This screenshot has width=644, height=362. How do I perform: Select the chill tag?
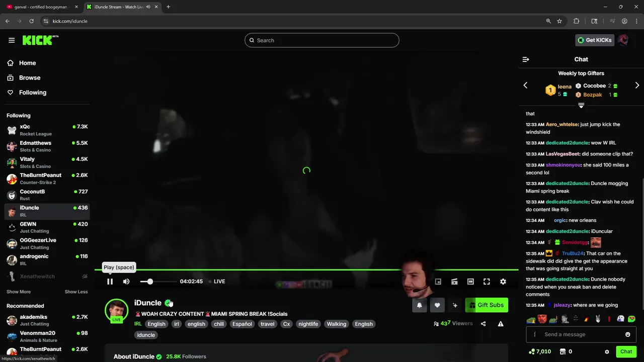coord(219,324)
